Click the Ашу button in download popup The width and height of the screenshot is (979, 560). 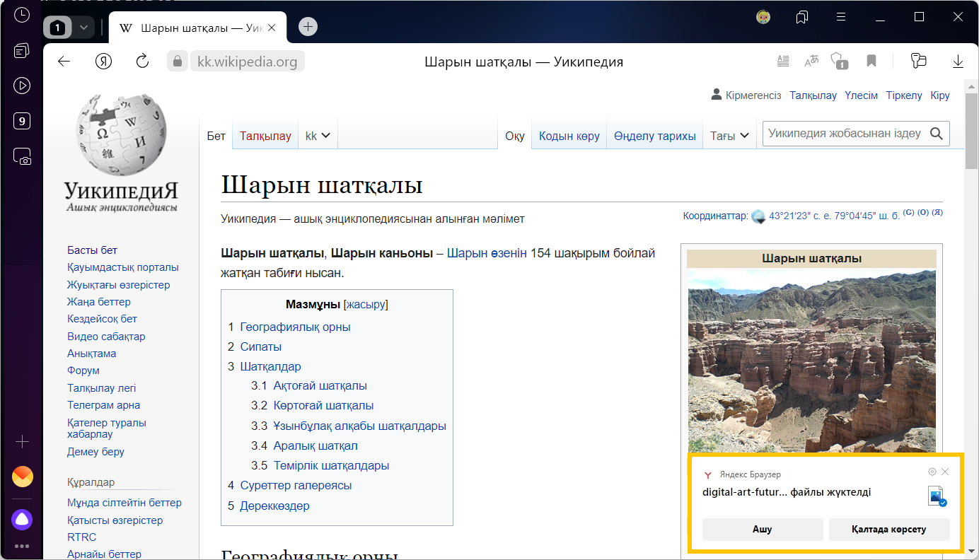(x=762, y=529)
